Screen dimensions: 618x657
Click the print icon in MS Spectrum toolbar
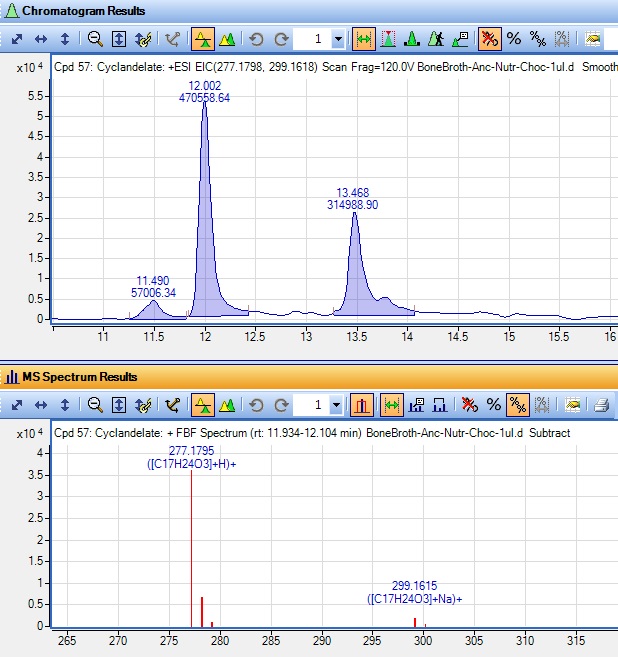[x=602, y=405]
